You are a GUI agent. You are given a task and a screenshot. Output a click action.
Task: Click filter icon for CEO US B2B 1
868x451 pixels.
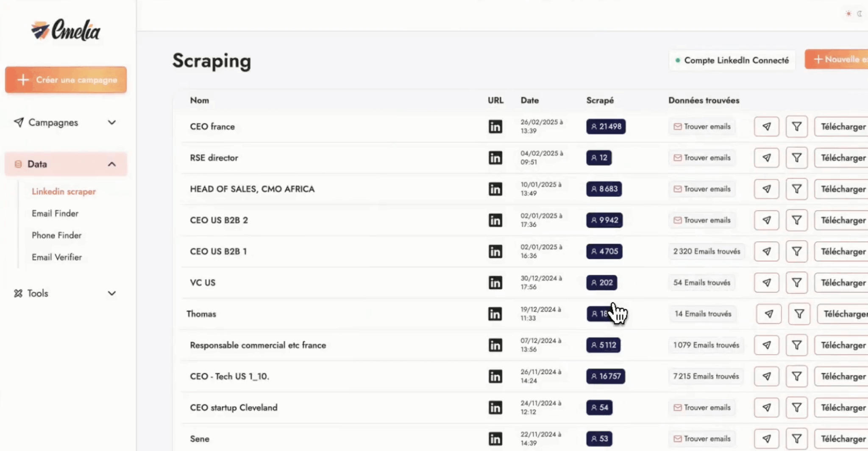(796, 252)
